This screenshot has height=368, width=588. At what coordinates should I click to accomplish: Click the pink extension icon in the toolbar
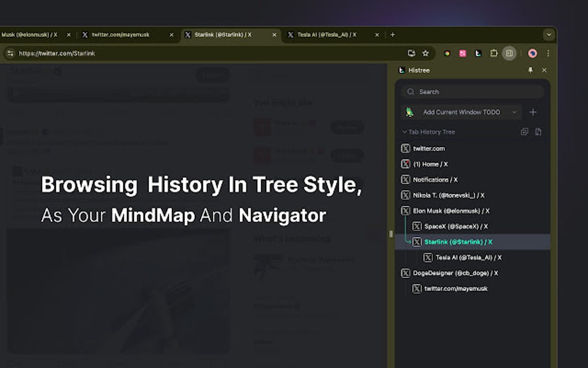coord(462,53)
